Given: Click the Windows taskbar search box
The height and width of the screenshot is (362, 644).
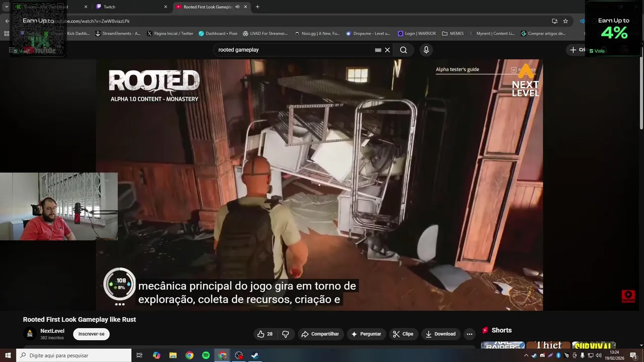Looking at the screenshot, I should click(73, 355).
